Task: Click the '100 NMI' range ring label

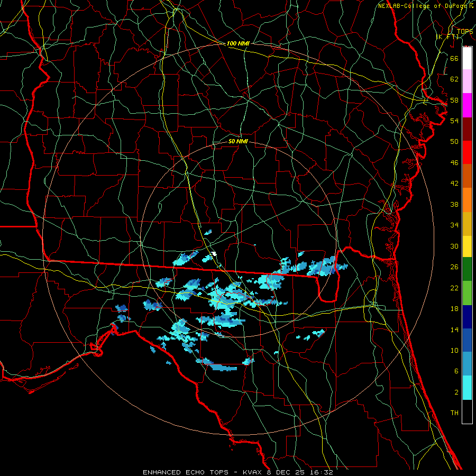Action: tap(238, 43)
